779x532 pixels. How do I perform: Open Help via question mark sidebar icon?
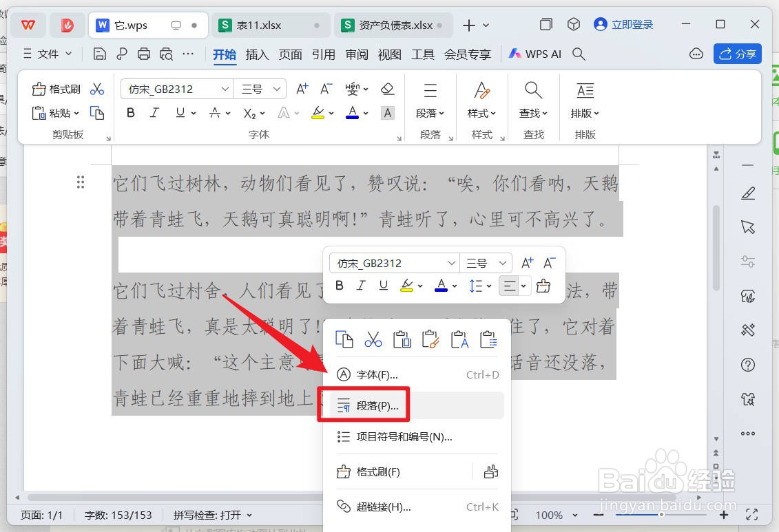[747, 365]
